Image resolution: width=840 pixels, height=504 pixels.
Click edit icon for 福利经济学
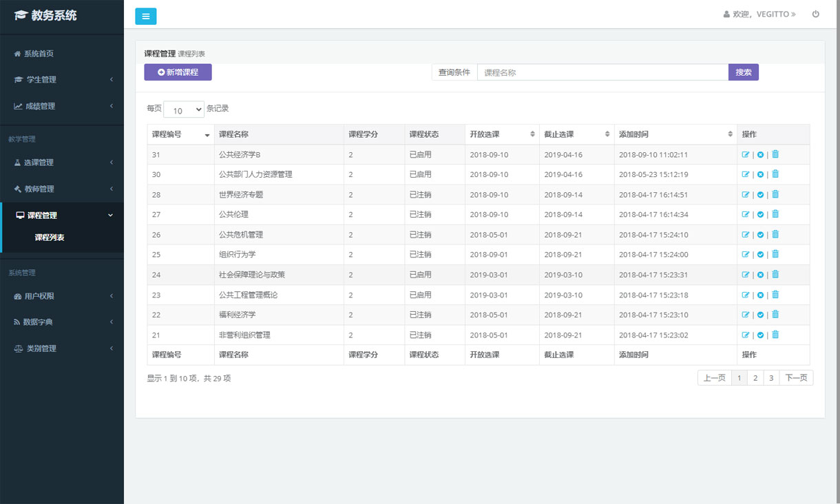point(745,315)
